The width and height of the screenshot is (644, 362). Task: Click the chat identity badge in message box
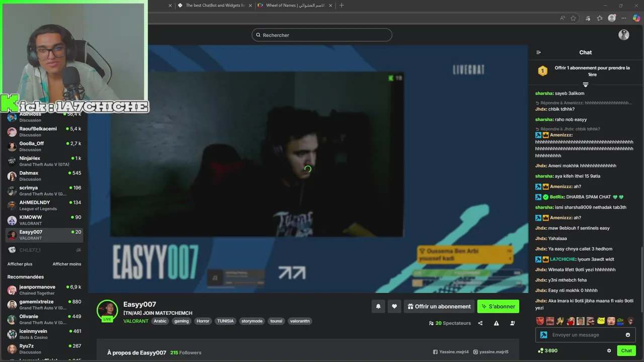point(543,335)
